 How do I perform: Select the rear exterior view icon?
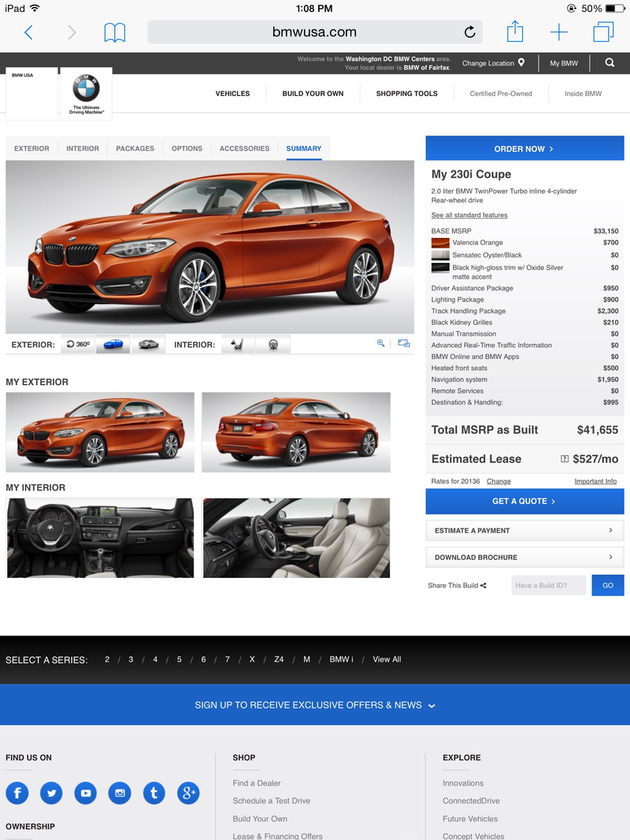pos(148,344)
